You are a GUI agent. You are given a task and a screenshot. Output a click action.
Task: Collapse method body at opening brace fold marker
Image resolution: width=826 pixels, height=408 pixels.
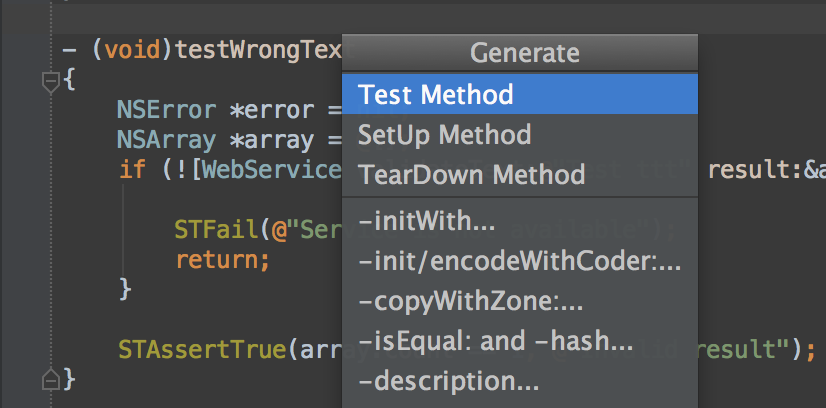pyautogui.click(x=51, y=82)
